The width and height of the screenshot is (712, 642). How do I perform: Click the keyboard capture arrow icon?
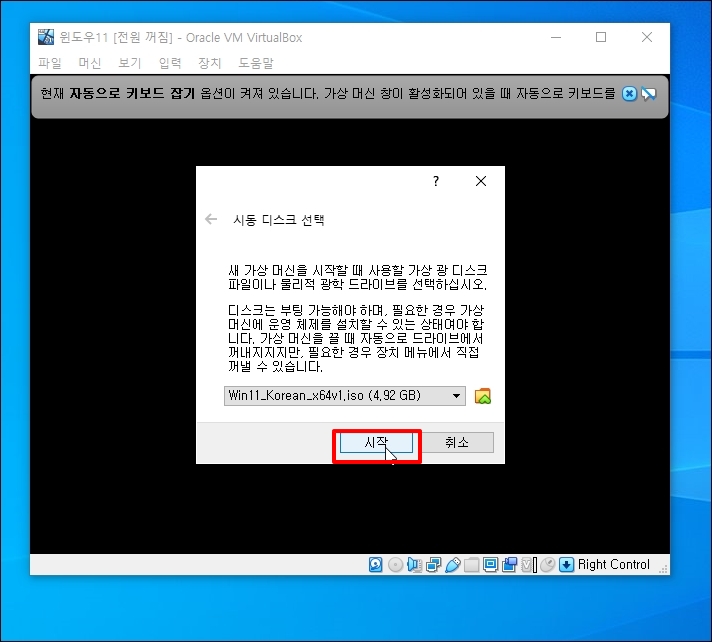click(x=567, y=564)
